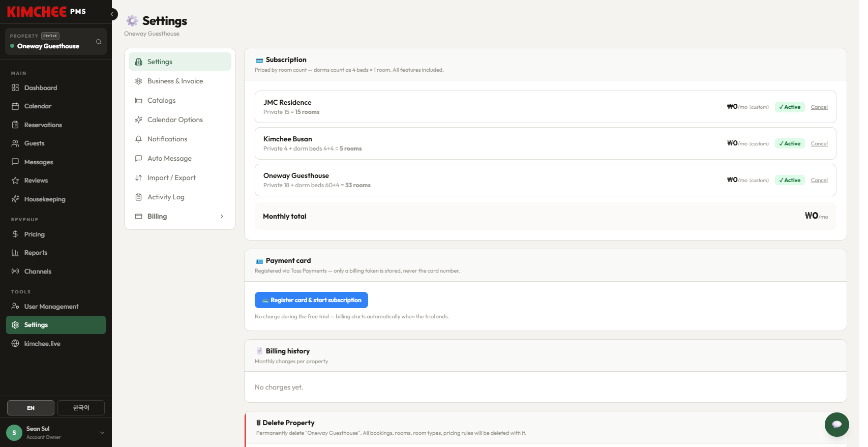Click the property search magnifier icon
This screenshot has height=447, width=868.
tap(99, 42)
